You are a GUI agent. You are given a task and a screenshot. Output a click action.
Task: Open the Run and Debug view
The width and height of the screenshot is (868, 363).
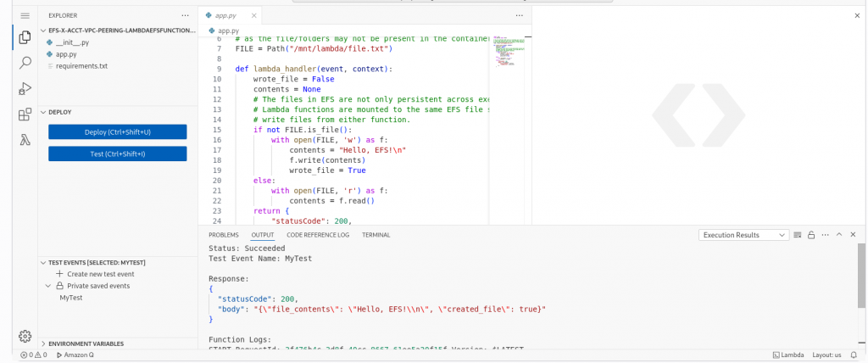pyautogui.click(x=25, y=88)
